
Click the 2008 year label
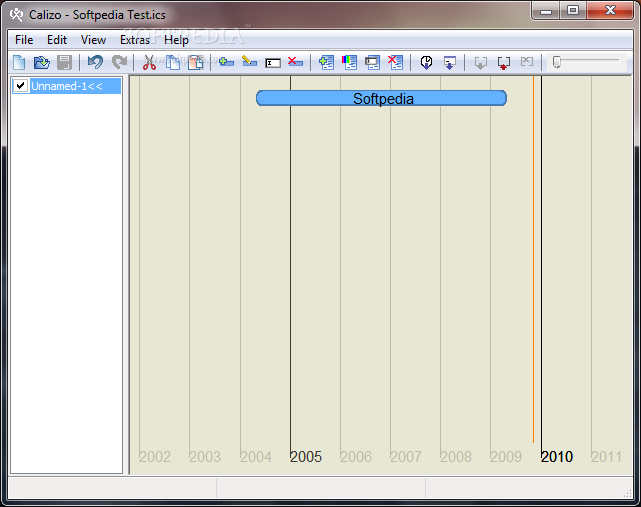coord(456,457)
